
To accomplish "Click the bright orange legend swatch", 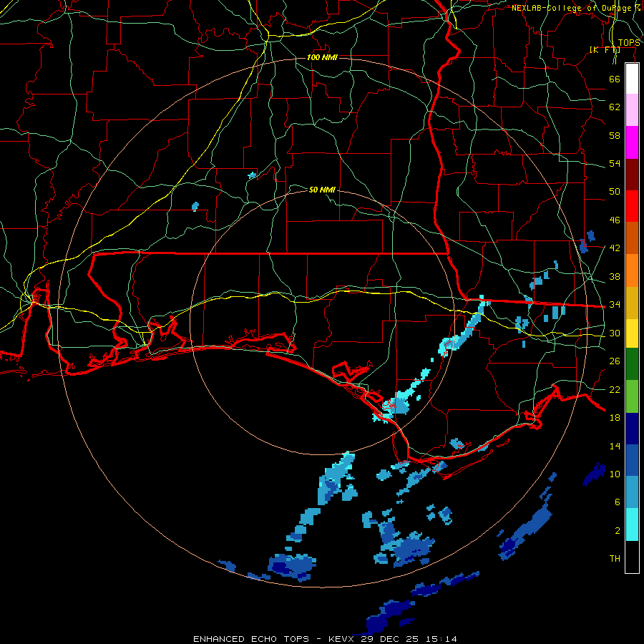I will point(632,270).
